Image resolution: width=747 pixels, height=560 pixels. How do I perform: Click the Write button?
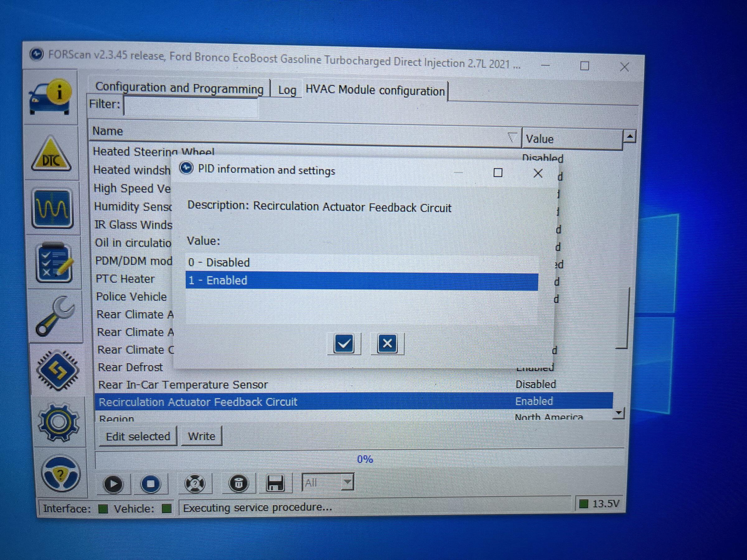tap(202, 436)
